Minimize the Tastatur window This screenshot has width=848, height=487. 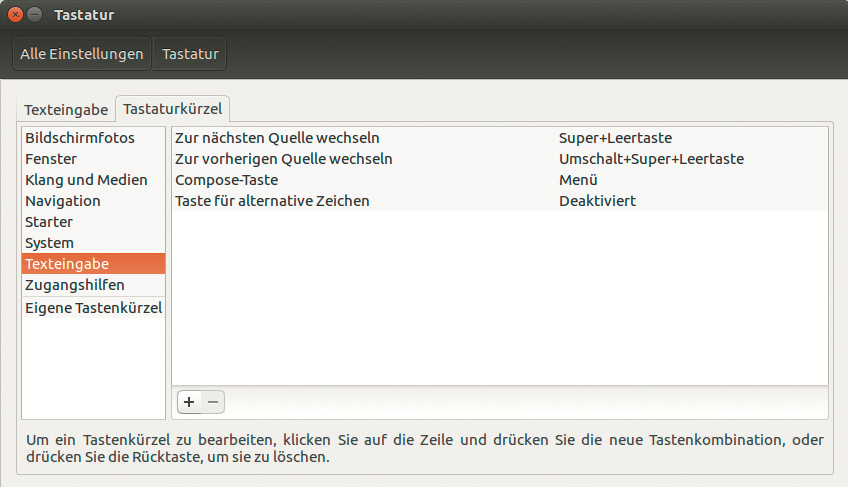point(35,15)
